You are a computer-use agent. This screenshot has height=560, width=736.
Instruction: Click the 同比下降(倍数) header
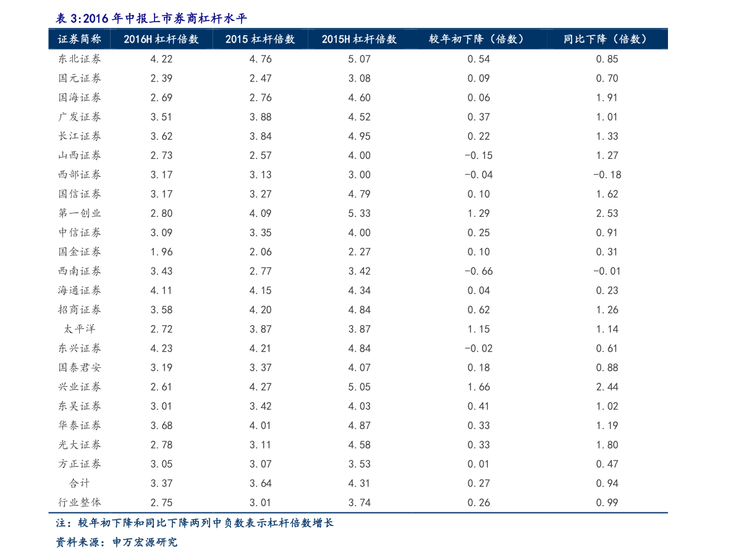[x=607, y=39]
